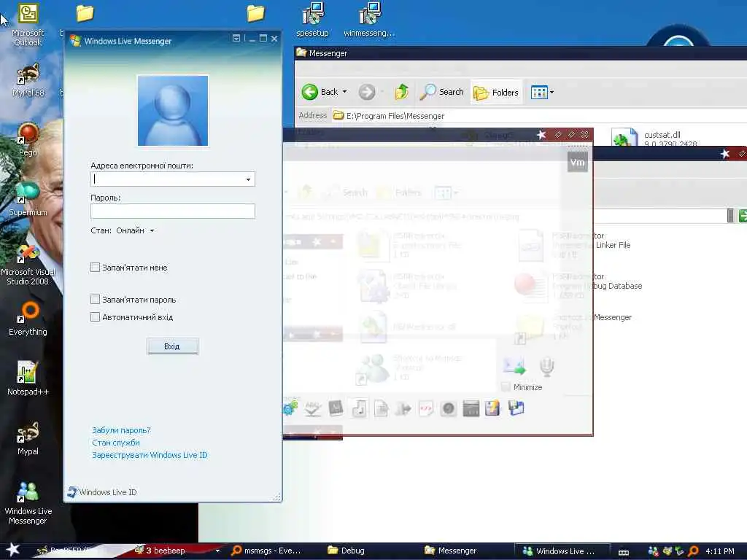This screenshot has height=560, width=747.
Task: Click the Messenger profile picture
Action: click(x=172, y=111)
